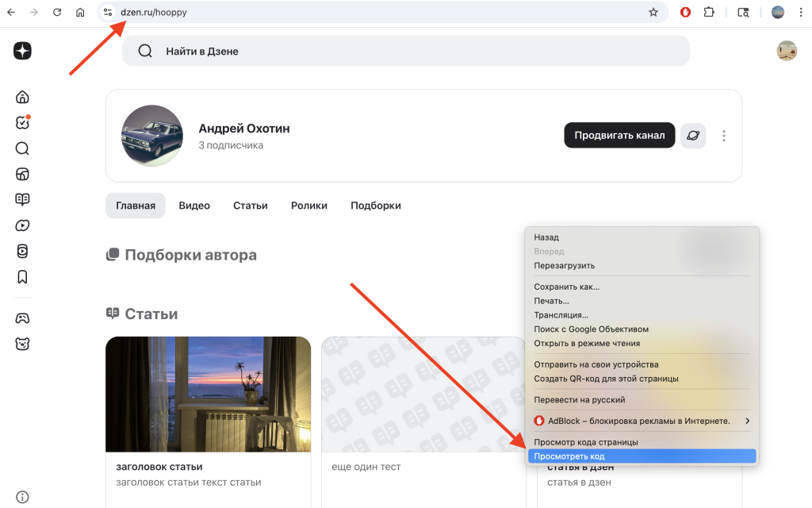The height and width of the screenshot is (508, 812).
Task: Click the Dzen star logo icon
Action: point(22,51)
